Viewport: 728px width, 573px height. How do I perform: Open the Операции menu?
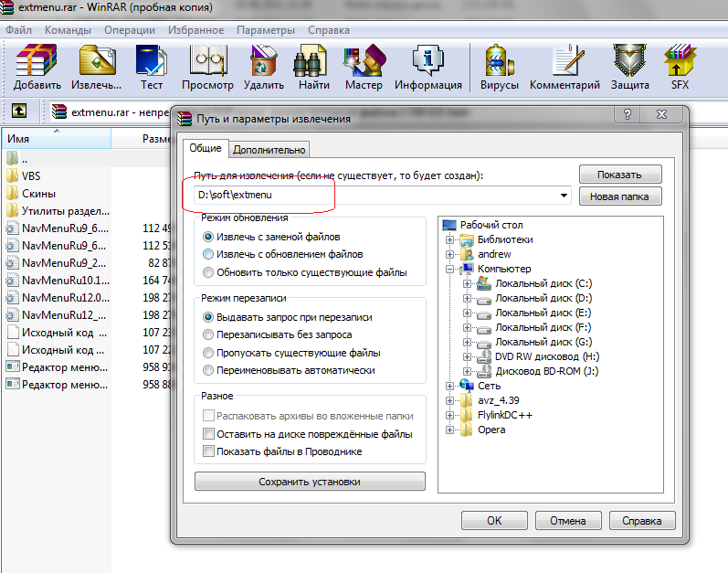coord(130,30)
